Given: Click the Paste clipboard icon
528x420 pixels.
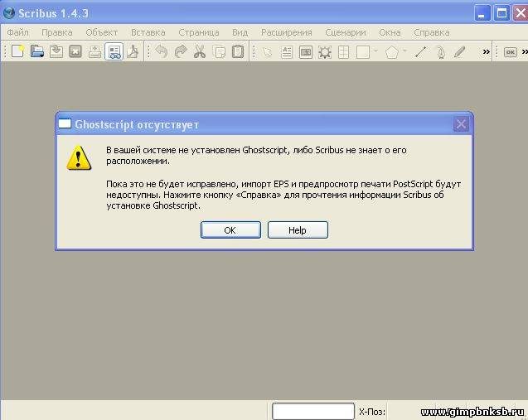Looking at the screenshot, I should coord(238,51).
